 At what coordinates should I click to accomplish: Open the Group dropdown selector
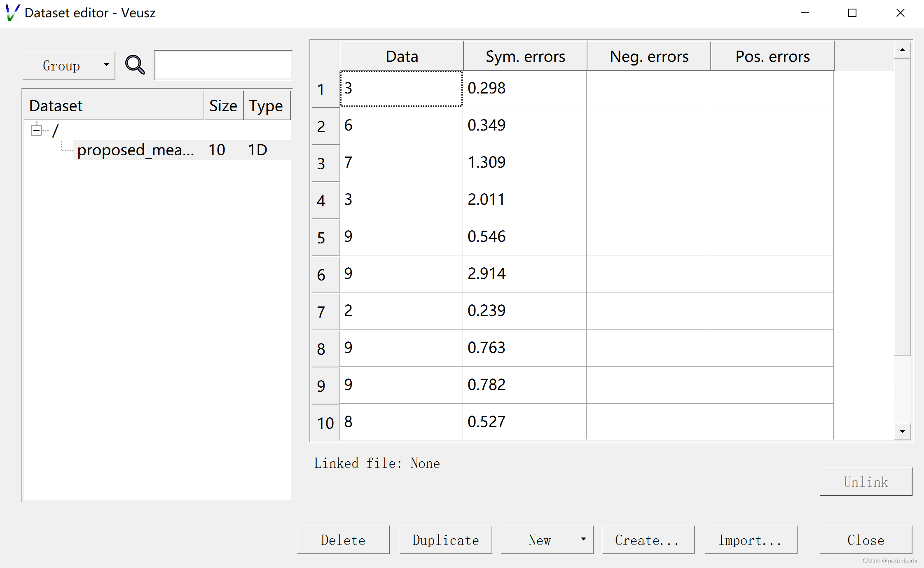click(69, 65)
